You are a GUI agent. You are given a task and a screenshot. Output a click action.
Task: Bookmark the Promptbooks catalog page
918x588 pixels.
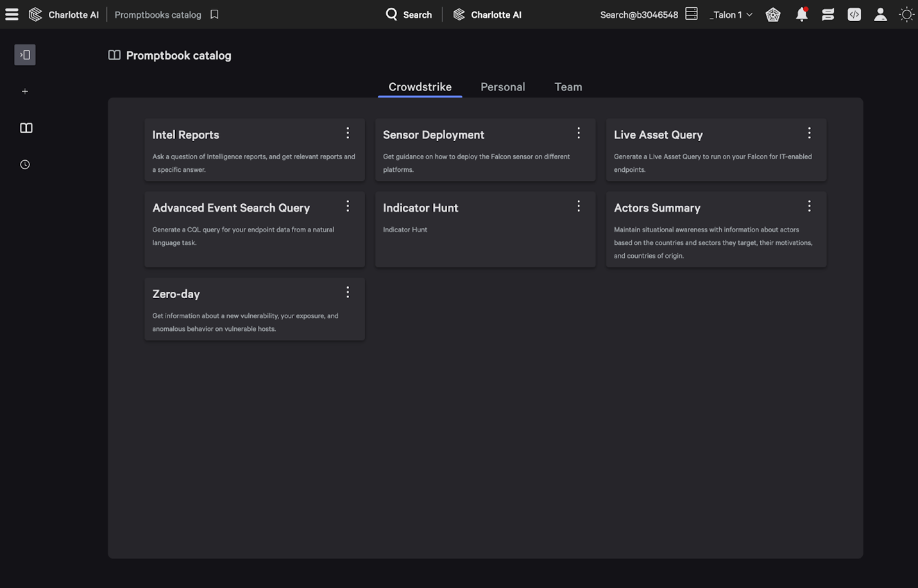[x=214, y=14]
